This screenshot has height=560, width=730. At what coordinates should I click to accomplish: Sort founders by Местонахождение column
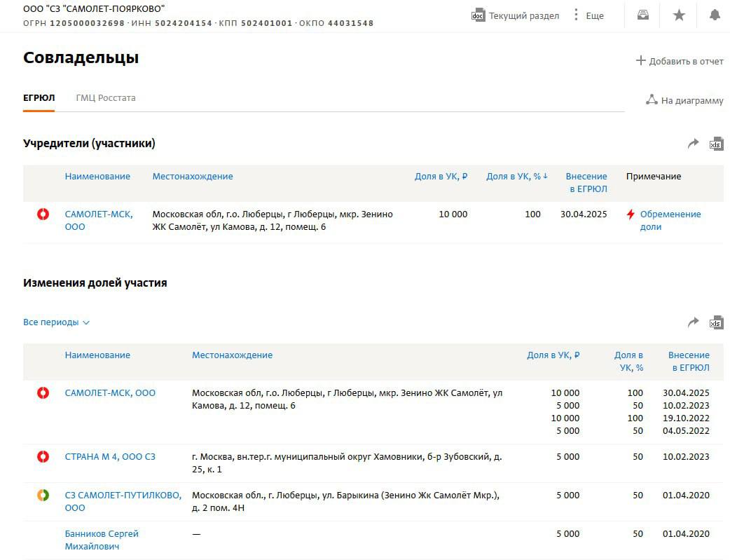coord(193,176)
